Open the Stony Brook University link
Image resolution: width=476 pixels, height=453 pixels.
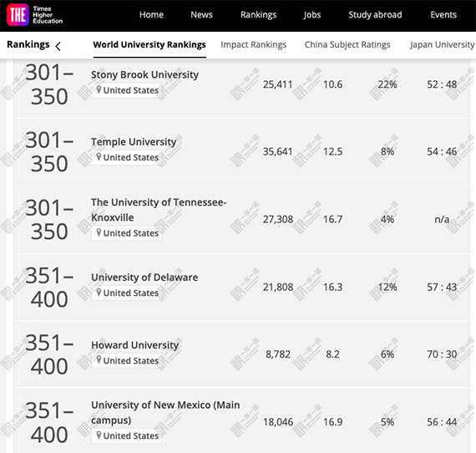(144, 74)
